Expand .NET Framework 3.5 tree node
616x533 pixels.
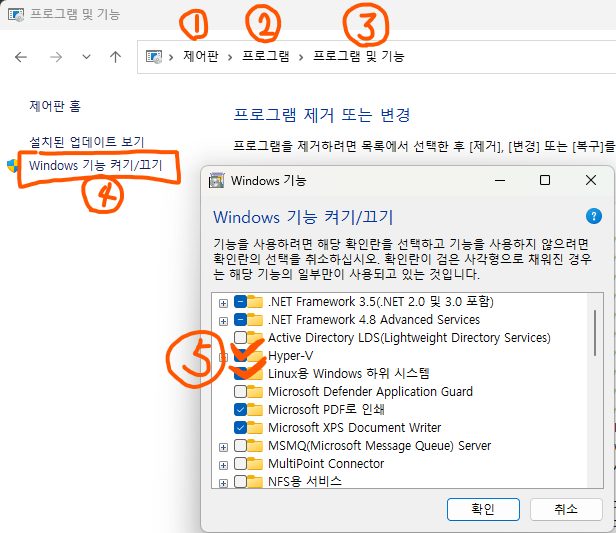point(223,303)
